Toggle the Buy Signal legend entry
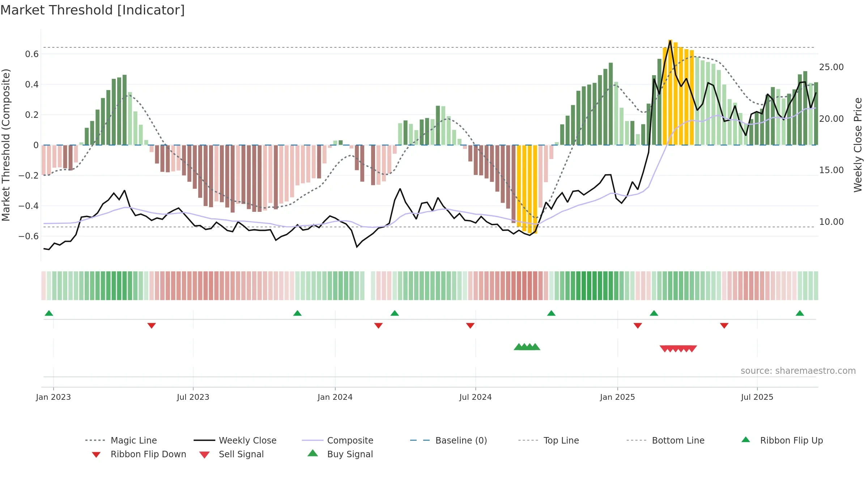The image size is (868, 488). pos(340,454)
